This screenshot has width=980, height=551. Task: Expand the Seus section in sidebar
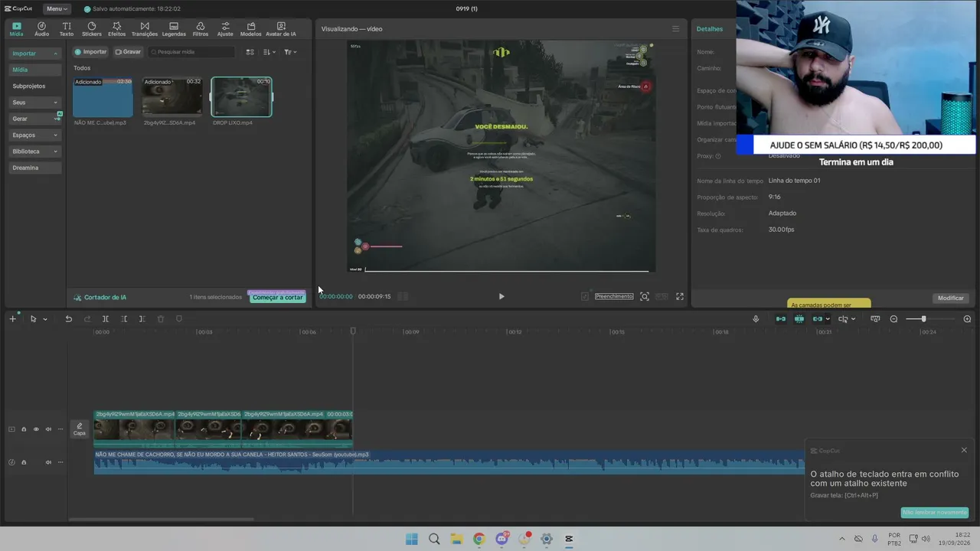click(34, 103)
